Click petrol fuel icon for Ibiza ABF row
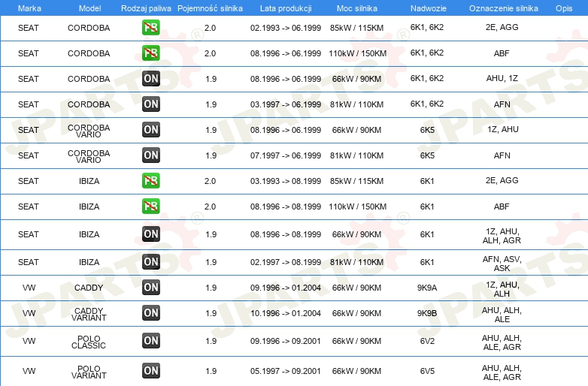 (x=150, y=206)
